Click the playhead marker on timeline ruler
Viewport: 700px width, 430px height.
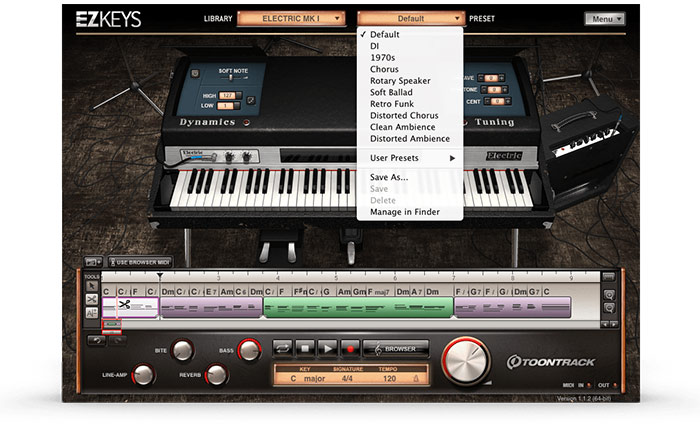[x=160, y=276]
